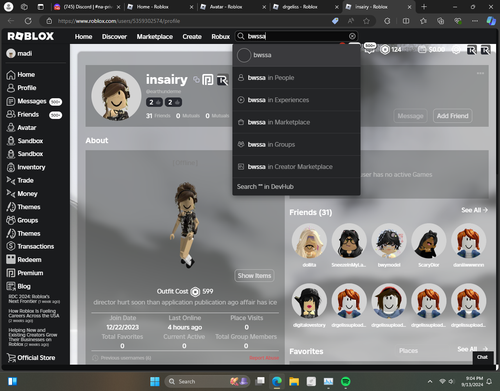Image resolution: width=500 pixels, height=391 pixels.
Task: Select Discover in the top navigation
Action: click(x=114, y=36)
